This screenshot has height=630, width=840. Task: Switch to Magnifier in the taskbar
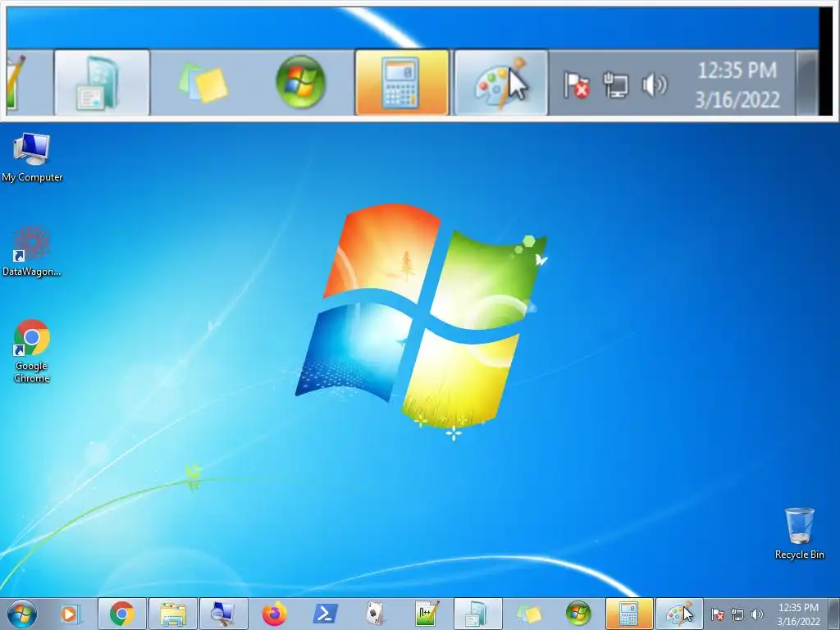[223, 614]
